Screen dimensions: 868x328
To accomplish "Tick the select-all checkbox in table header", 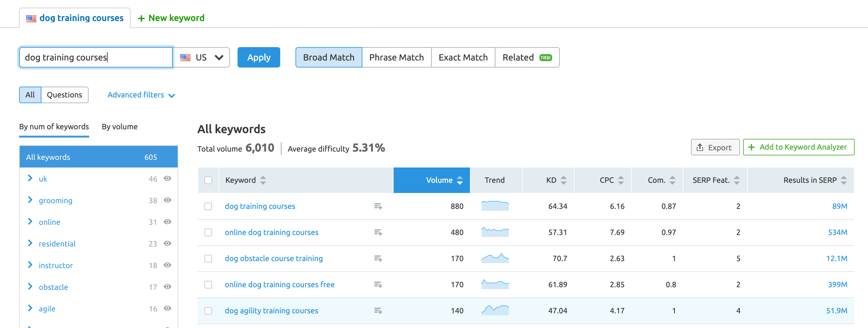I will point(208,180).
